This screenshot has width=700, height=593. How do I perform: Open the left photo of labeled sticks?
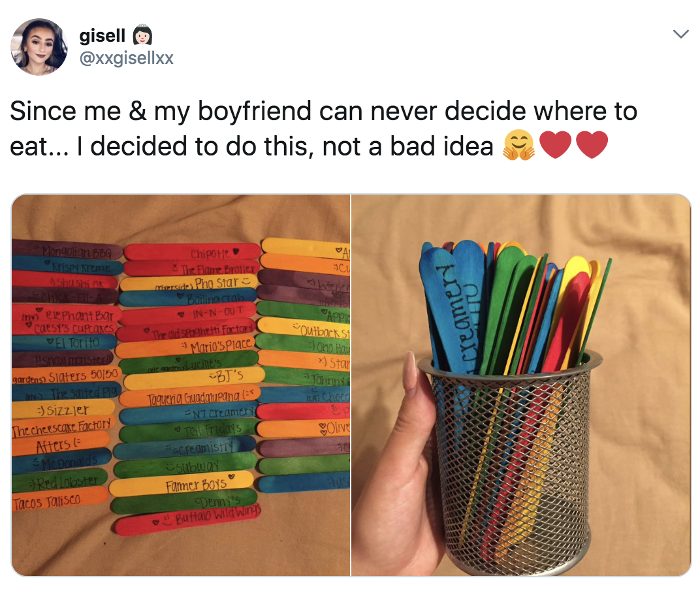pyautogui.click(x=181, y=385)
